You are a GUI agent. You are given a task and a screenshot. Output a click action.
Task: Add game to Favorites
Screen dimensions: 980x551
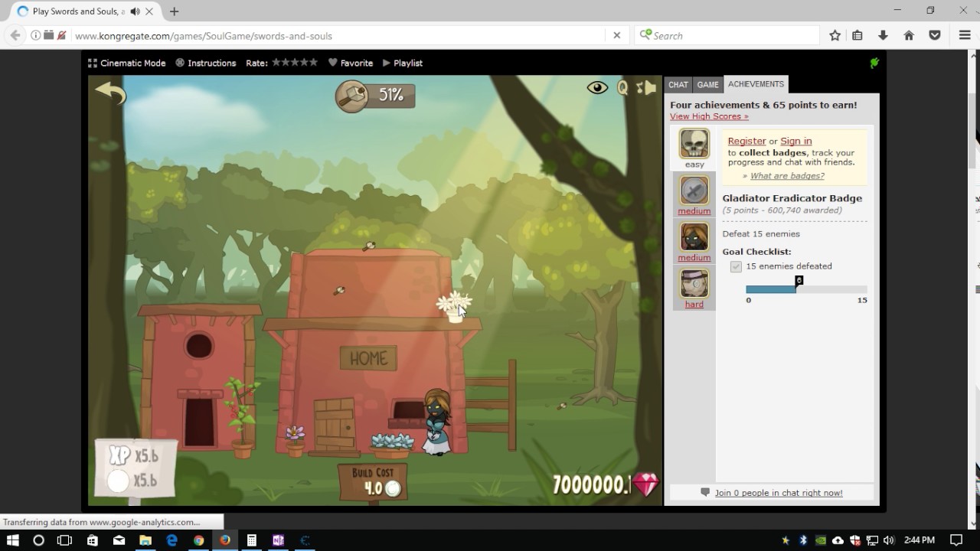[x=351, y=64]
